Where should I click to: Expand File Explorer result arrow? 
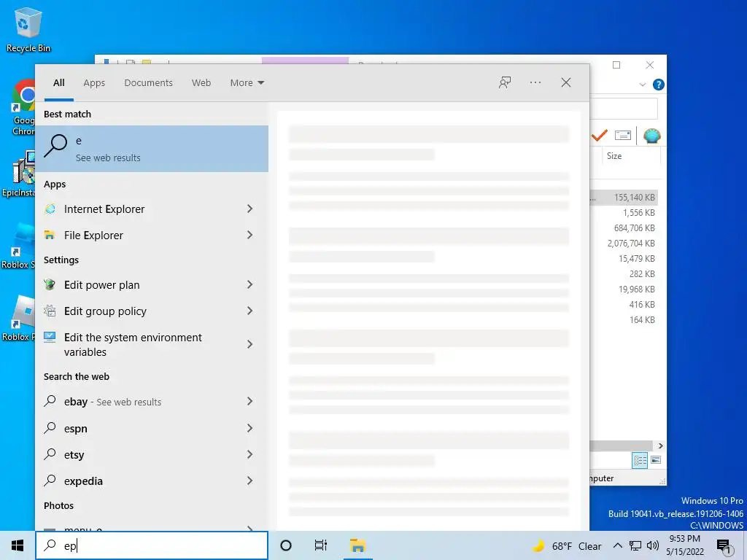tap(249, 235)
